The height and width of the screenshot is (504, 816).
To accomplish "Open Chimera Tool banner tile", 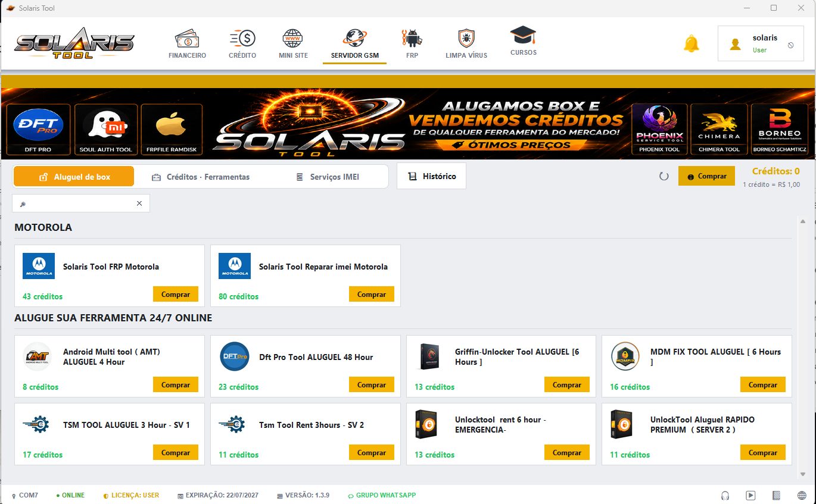I will tap(719, 129).
